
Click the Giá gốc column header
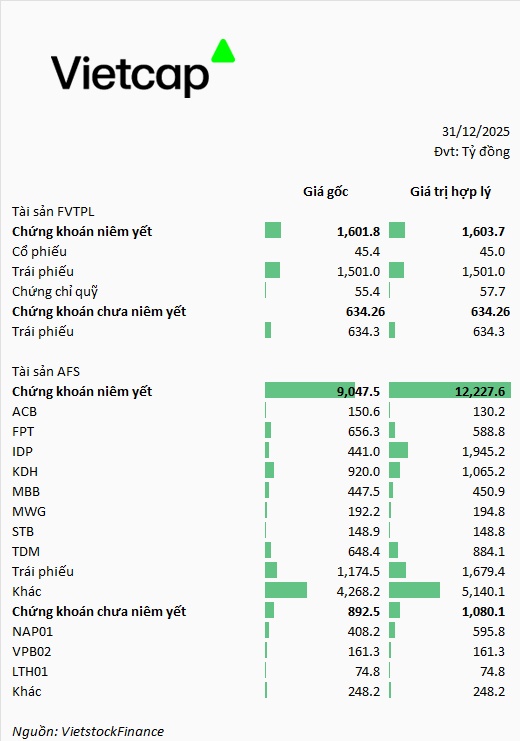[x=326, y=191]
